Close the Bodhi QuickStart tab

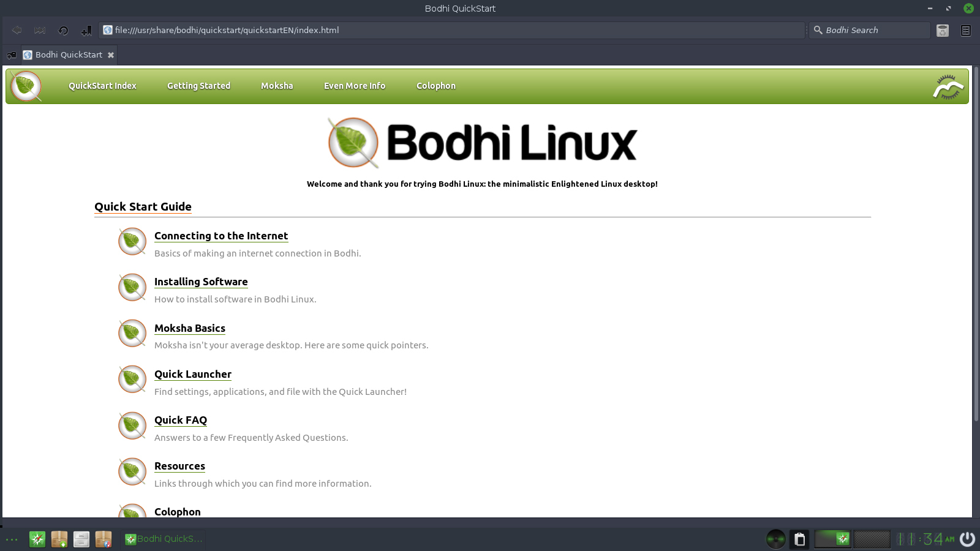[111, 55]
